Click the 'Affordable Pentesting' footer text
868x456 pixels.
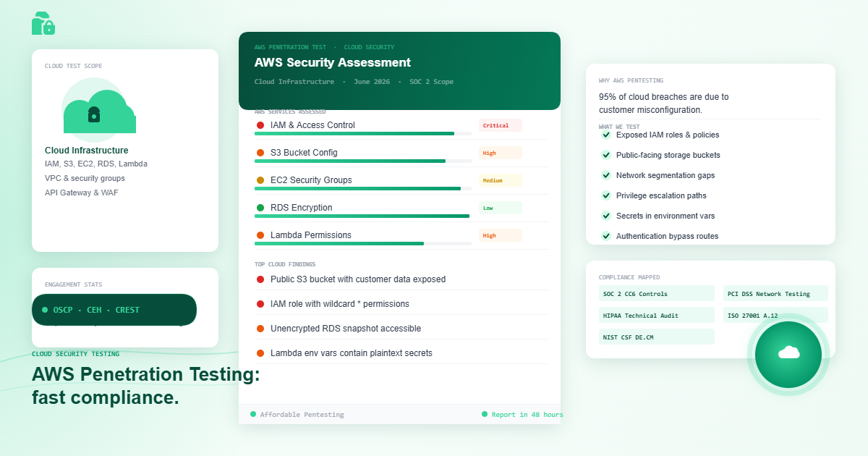pos(302,415)
